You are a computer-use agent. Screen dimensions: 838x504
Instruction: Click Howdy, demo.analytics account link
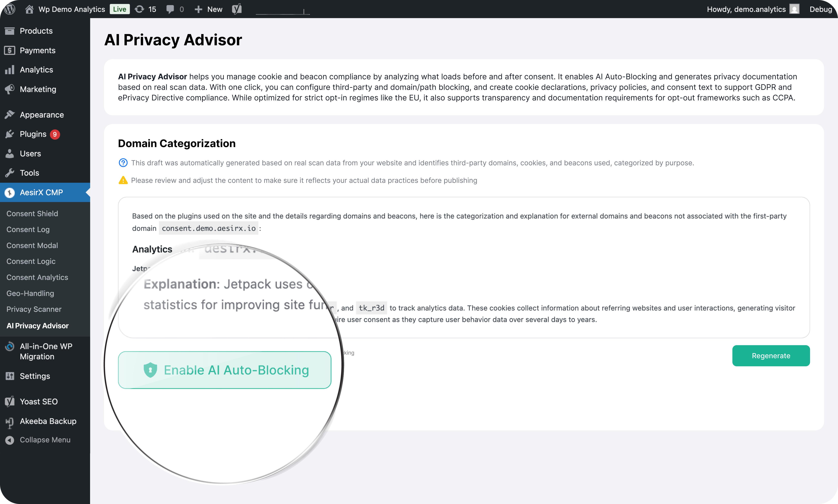[x=746, y=9]
